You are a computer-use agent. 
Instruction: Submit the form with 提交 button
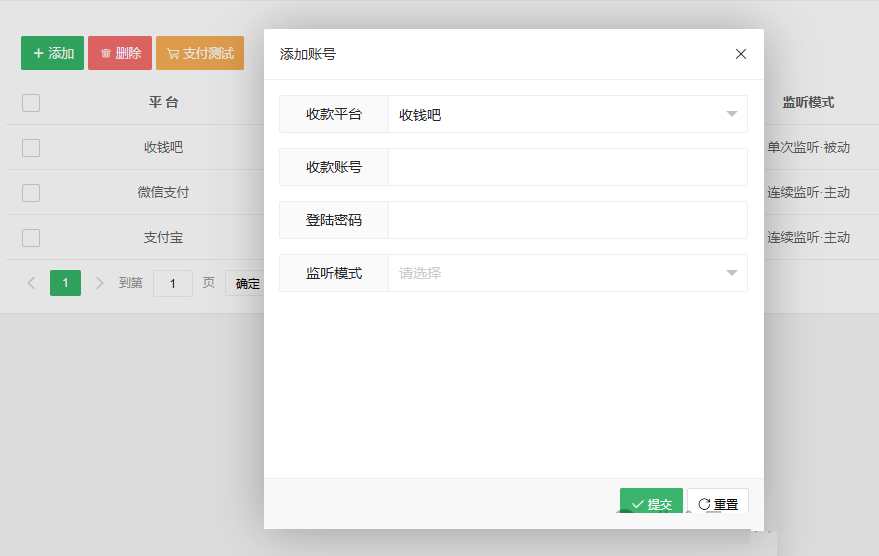click(651, 503)
